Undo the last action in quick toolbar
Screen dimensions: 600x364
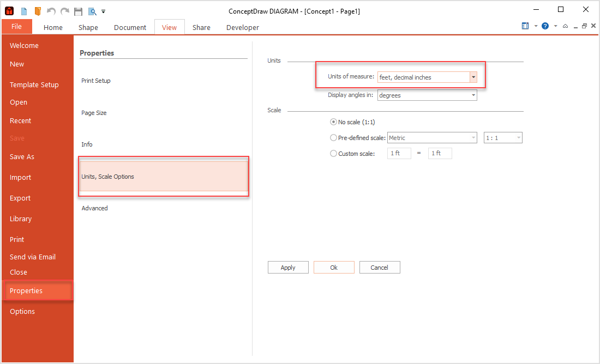click(x=51, y=11)
